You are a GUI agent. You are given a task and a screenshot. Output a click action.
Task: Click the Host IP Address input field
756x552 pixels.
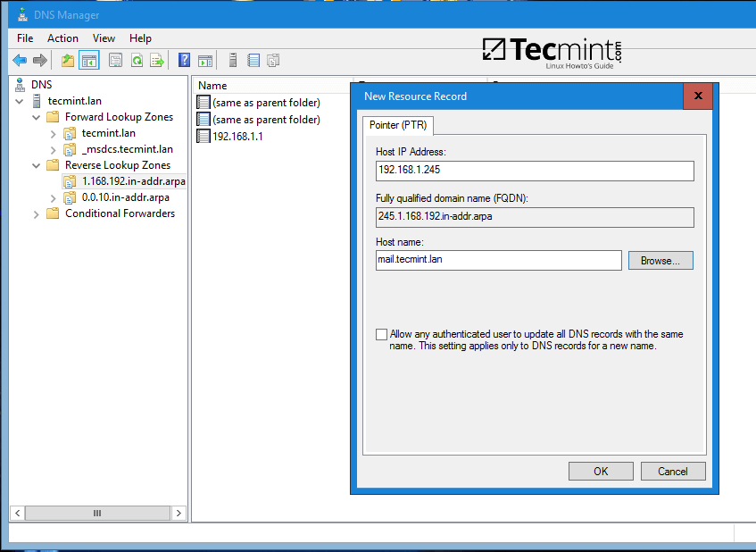point(534,171)
